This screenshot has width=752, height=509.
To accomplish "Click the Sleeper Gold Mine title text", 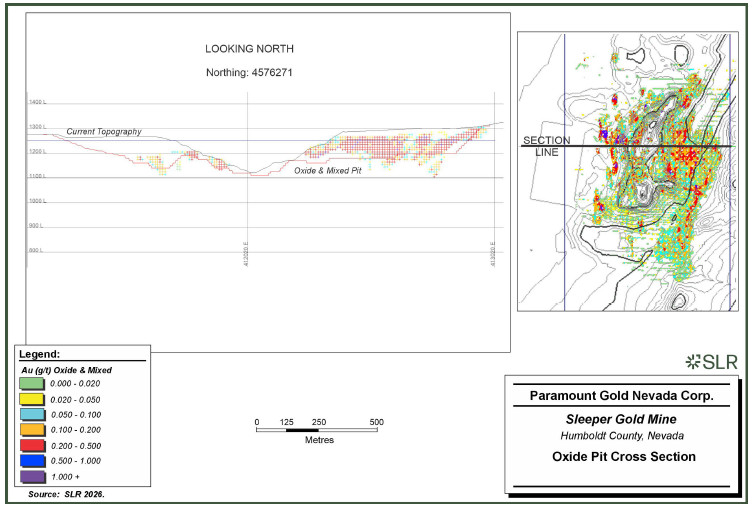I will click(x=622, y=419).
